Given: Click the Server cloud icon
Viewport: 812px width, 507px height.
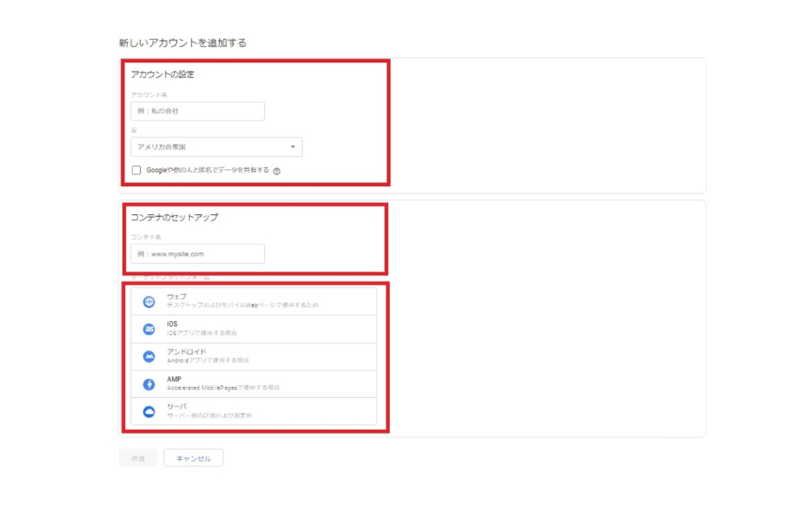Looking at the screenshot, I should point(149,411).
